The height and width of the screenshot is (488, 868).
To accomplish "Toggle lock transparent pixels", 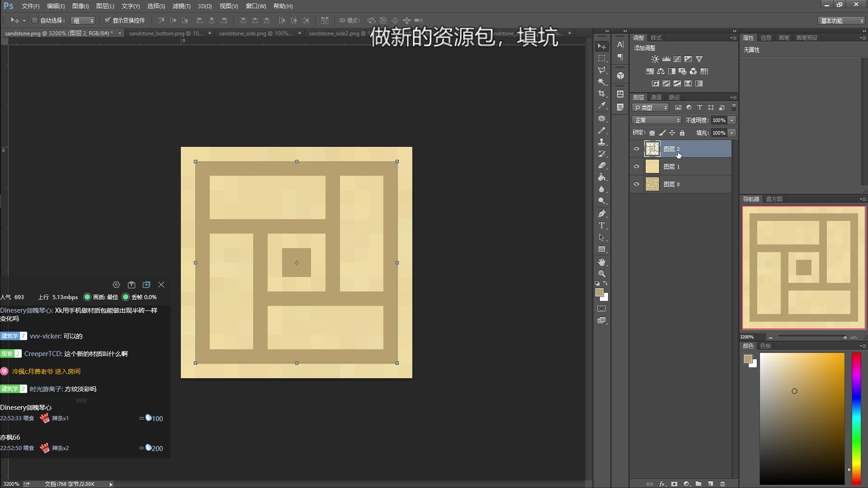I will [652, 133].
